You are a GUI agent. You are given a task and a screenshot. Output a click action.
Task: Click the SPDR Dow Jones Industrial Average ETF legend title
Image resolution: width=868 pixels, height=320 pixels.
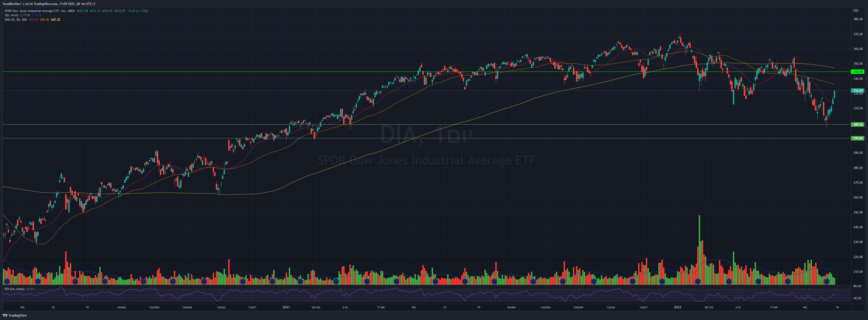pos(32,11)
